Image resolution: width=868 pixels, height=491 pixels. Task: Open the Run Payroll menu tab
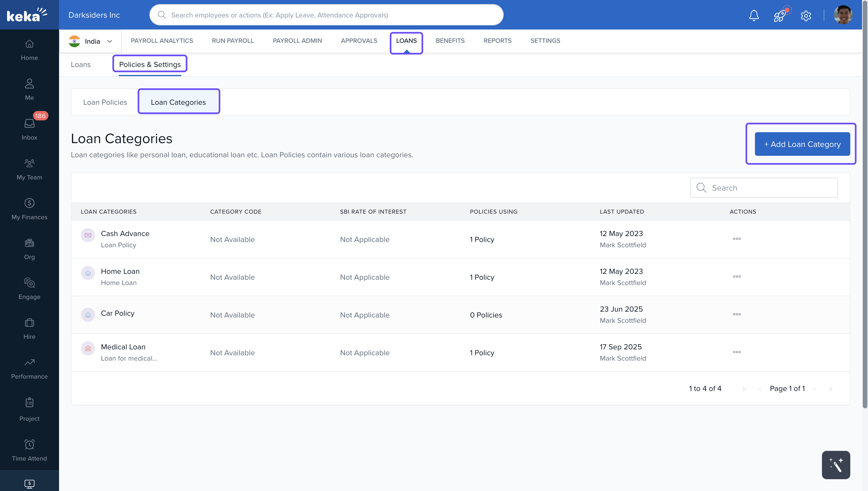pos(233,40)
